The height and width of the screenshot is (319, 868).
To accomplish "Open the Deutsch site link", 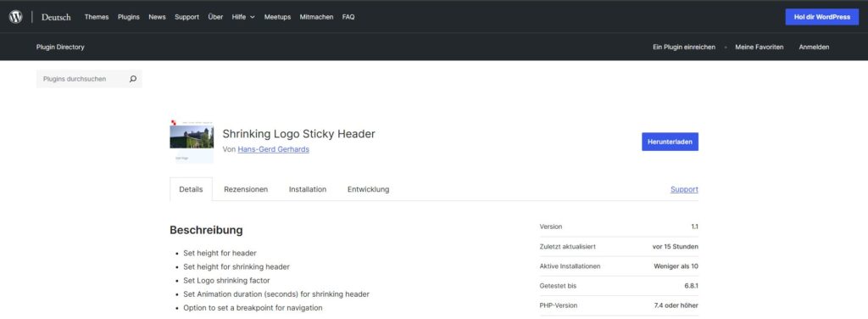I will (56, 17).
